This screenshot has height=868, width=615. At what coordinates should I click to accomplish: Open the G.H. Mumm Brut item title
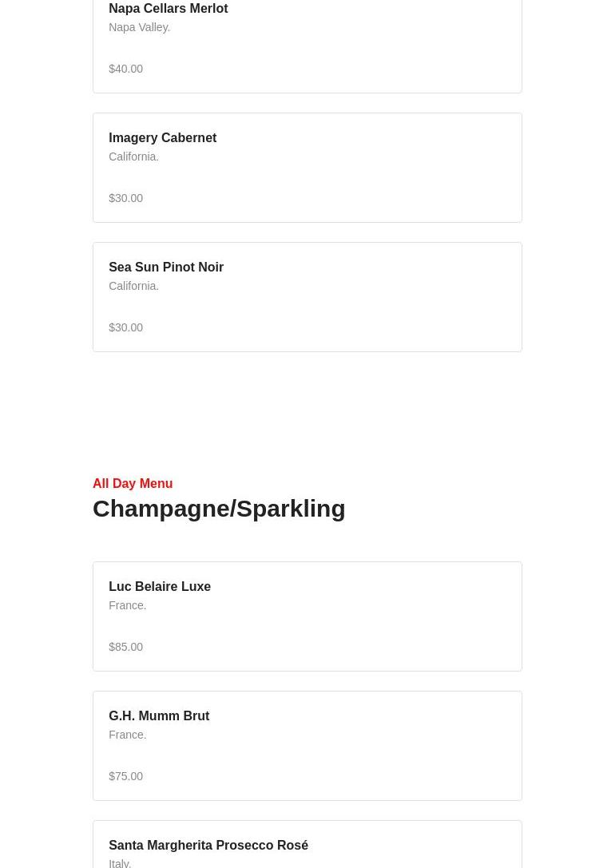click(158, 716)
